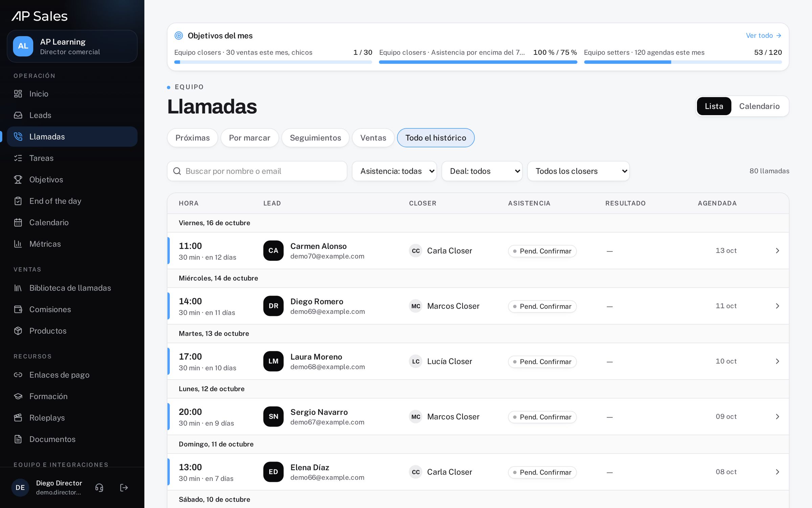Image resolution: width=812 pixels, height=508 pixels.
Task: Open Inicio dashboard icon in sidebar
Action: (x=18, y=94)
